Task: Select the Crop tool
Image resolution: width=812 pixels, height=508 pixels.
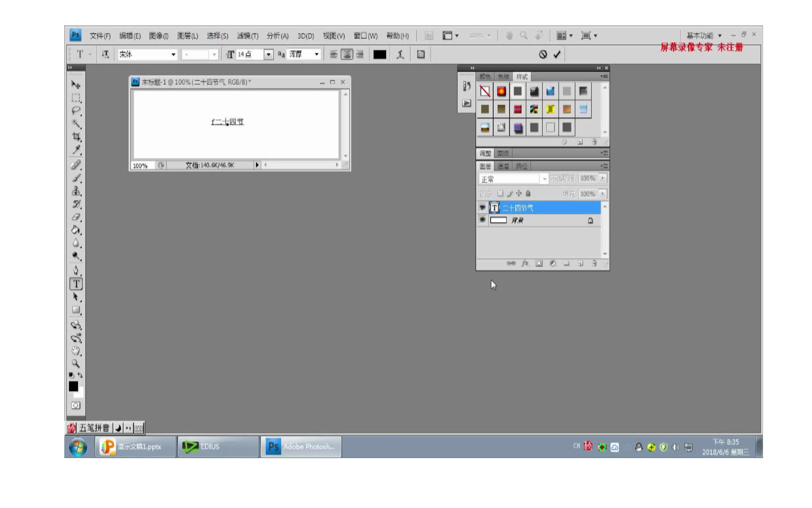Action: coord(76,136)
